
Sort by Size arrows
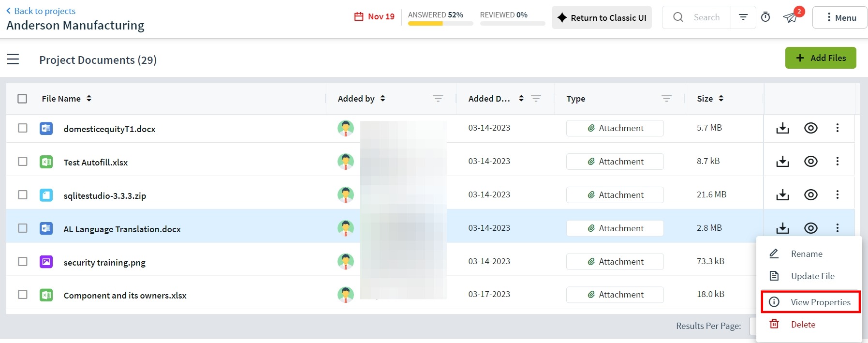click(721, 98)
